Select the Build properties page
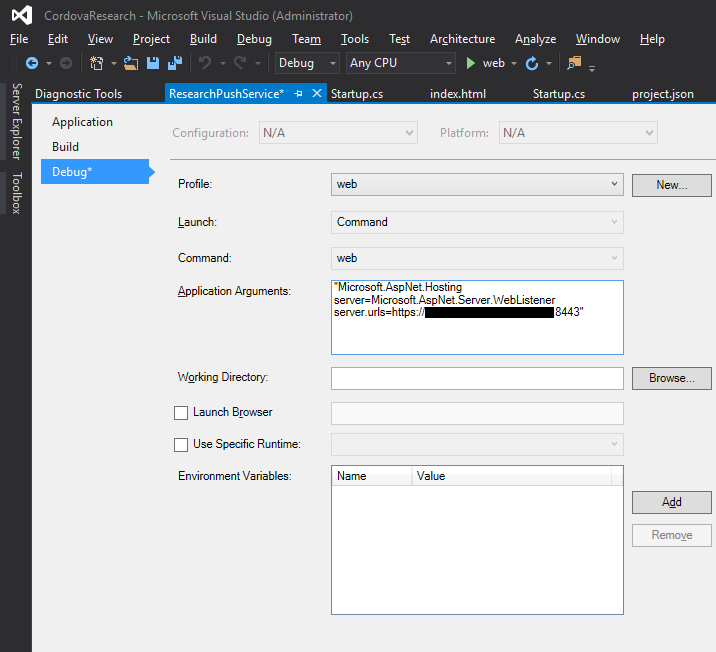Viewport: 716px width, 652px height. pyautogui.click(x=66, y=147)
